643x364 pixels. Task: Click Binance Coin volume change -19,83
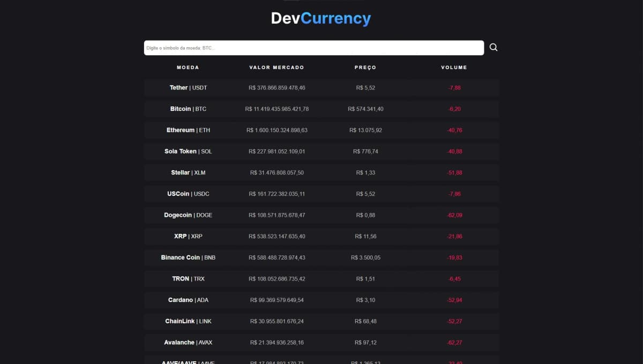454,257
